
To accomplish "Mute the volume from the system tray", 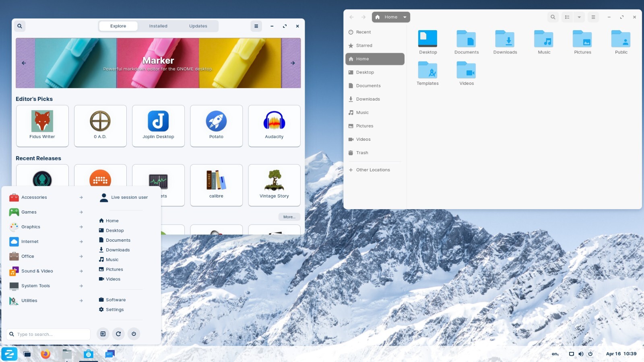I will (581, 354).
